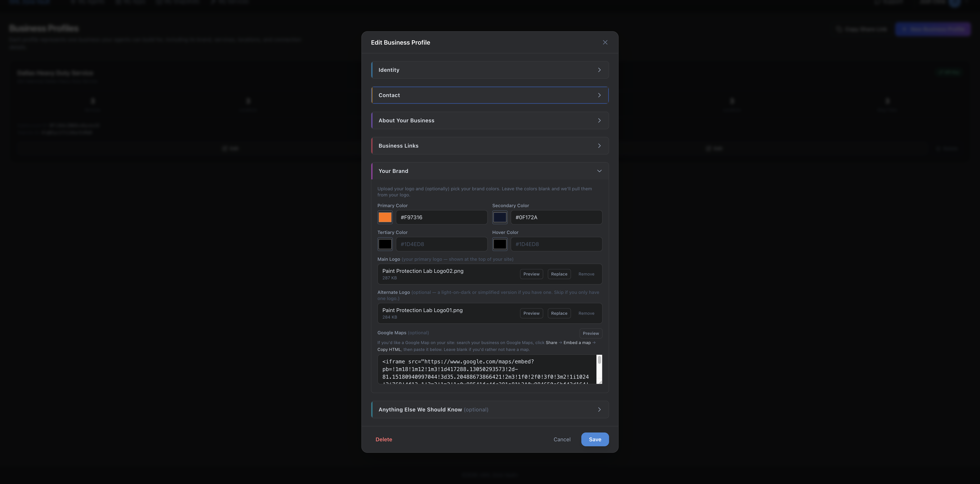Edit the Secondary Color hex field #0F172A

[556, 217]
